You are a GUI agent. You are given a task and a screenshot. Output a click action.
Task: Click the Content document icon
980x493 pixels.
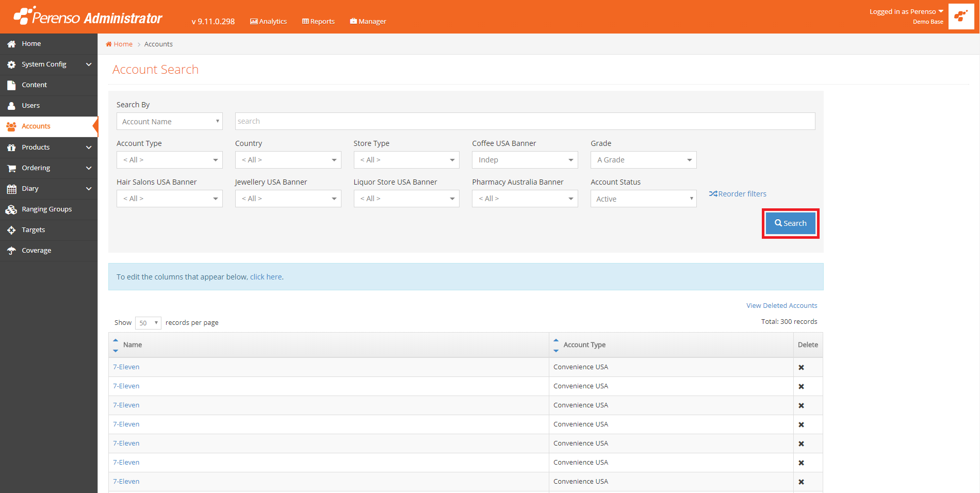point(11,86)
